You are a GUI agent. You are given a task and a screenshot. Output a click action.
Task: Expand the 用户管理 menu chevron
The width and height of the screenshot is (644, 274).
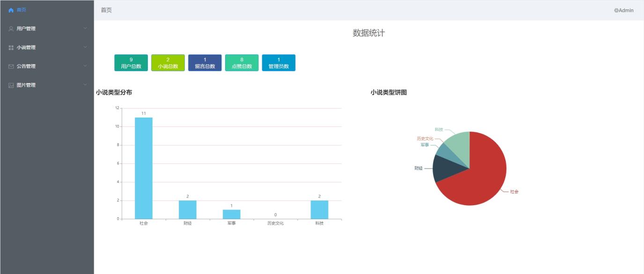pos(85,28)
